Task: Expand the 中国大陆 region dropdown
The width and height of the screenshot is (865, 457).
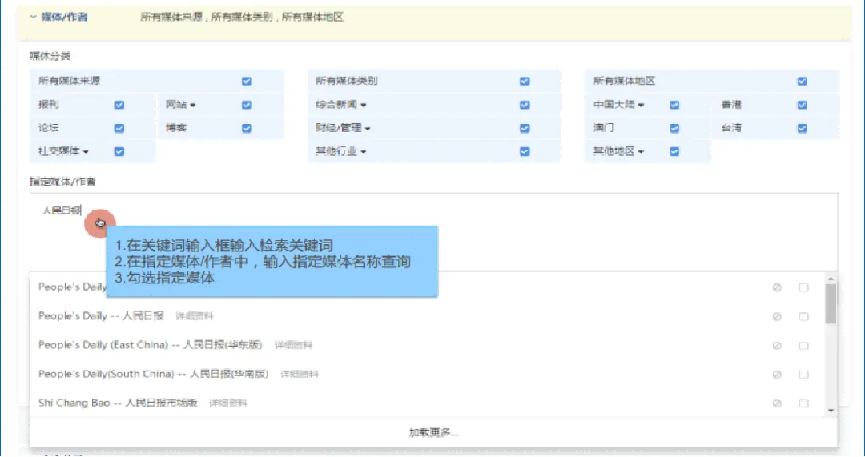Action: click(x=642, y=105)
